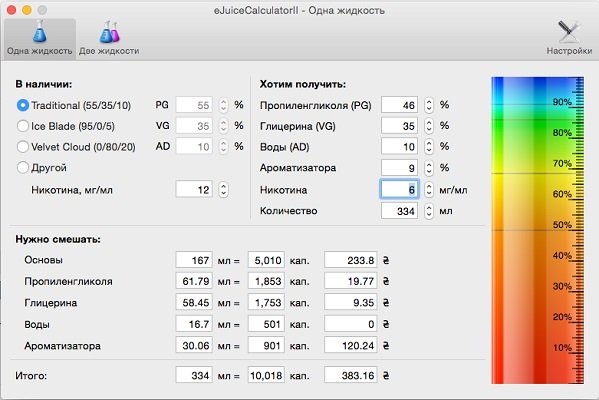Image resolution: width=599 pixels, height=400 pixels.
Task: Adjust Количество ml stepper
Action: (x=429, y=211)
